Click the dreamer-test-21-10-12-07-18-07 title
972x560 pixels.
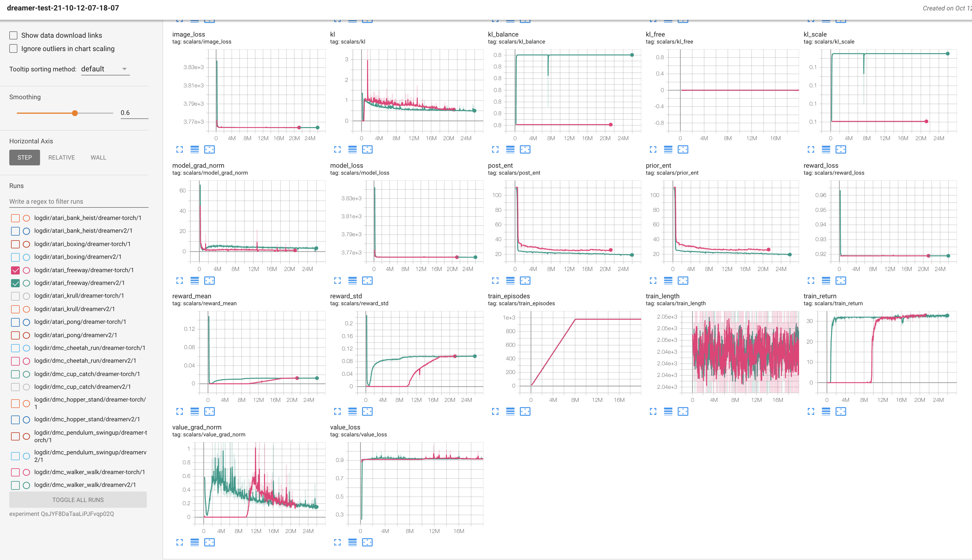point(63,8)
